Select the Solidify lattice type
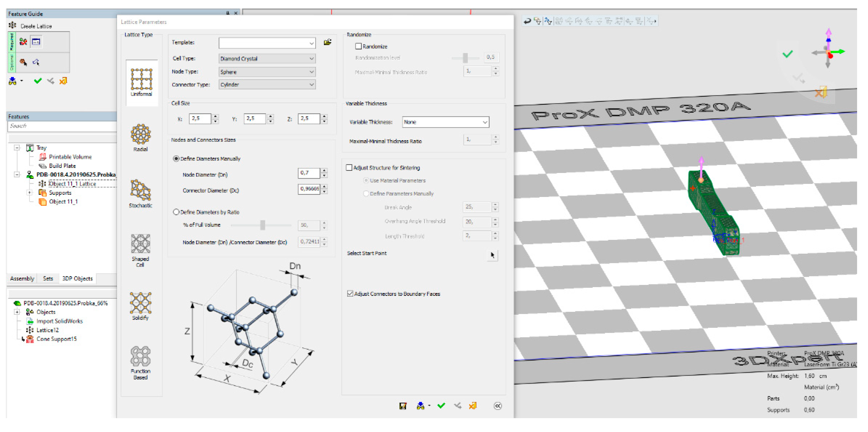This screenshot has height=432, width=868. pyautogui.click(x=141, y=306)
